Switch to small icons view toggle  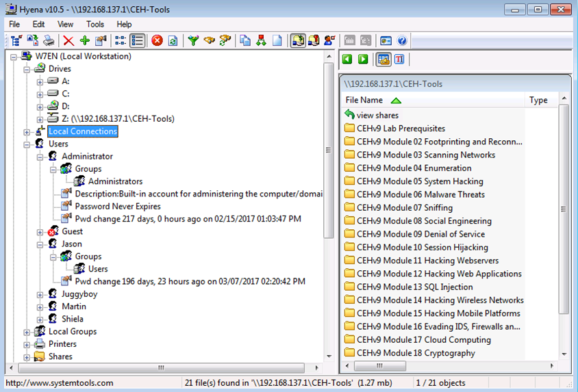pos(120,40)
